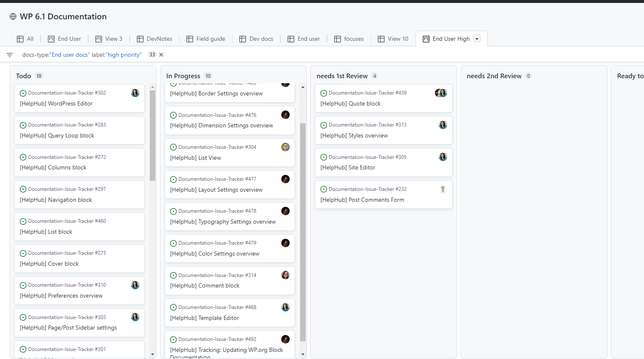This screenshot has height=359, width=644.
Task: Click the needs 1st Review column title
Action: (342, 76)
